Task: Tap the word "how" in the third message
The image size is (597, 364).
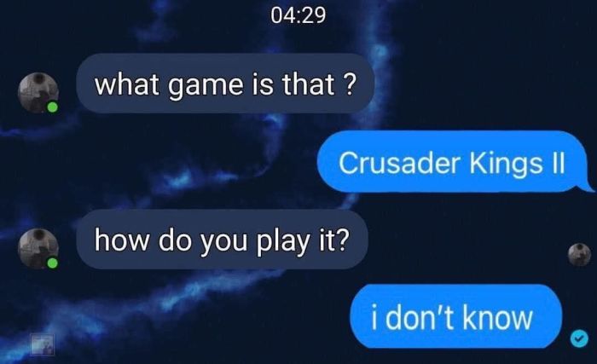Action: click(122, 240)
